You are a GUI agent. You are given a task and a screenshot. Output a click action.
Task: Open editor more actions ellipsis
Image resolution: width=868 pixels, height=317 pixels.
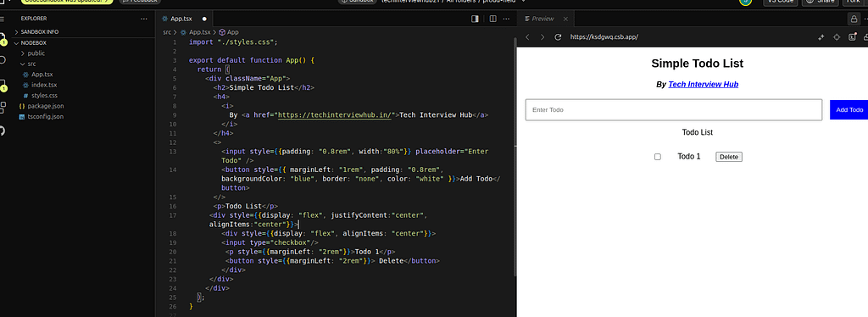point(506,19)
